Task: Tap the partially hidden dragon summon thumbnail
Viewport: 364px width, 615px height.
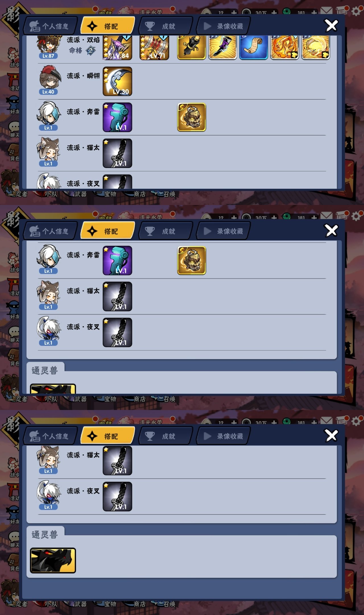Action: 53,389
